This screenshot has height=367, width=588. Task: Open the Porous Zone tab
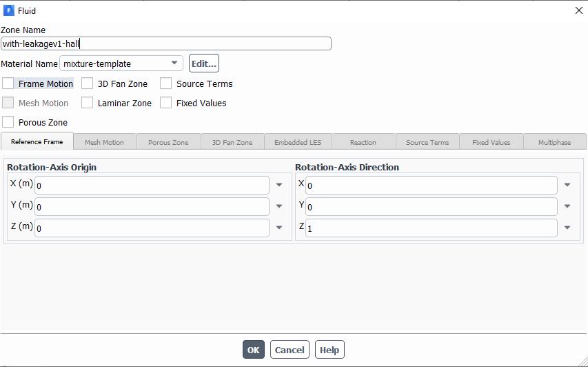pyautogui.click(x=168, y=142)
